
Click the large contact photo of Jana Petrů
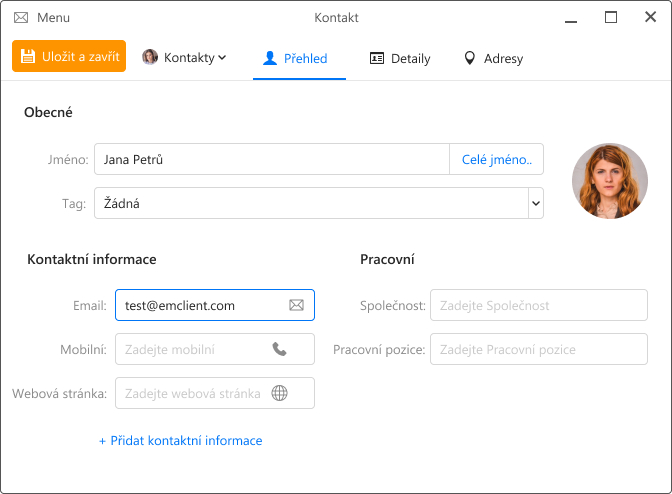coord(610,181)
